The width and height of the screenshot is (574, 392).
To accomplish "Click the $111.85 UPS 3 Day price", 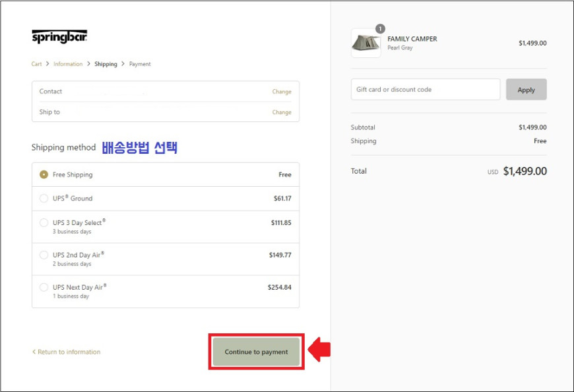I will pos(281,222).
